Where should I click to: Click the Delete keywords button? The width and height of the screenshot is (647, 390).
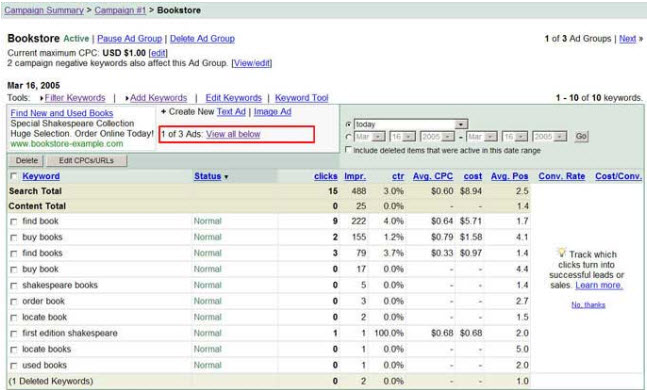27,161
